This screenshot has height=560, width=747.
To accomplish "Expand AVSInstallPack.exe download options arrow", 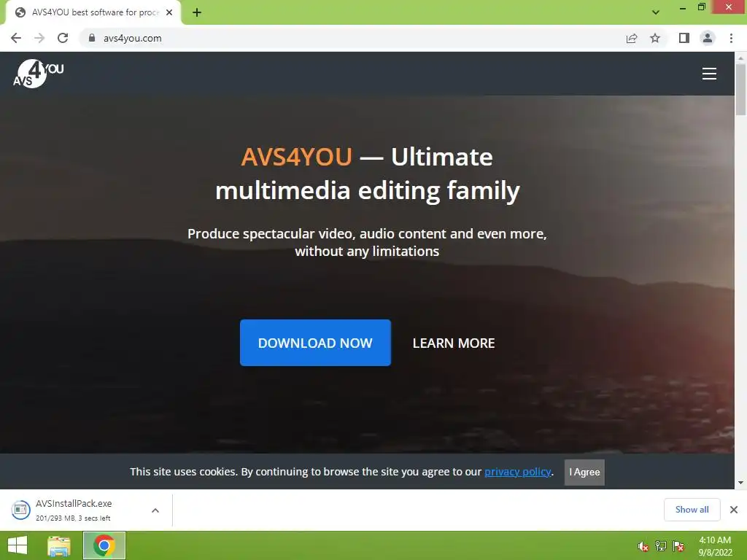I will click(155, 510).
